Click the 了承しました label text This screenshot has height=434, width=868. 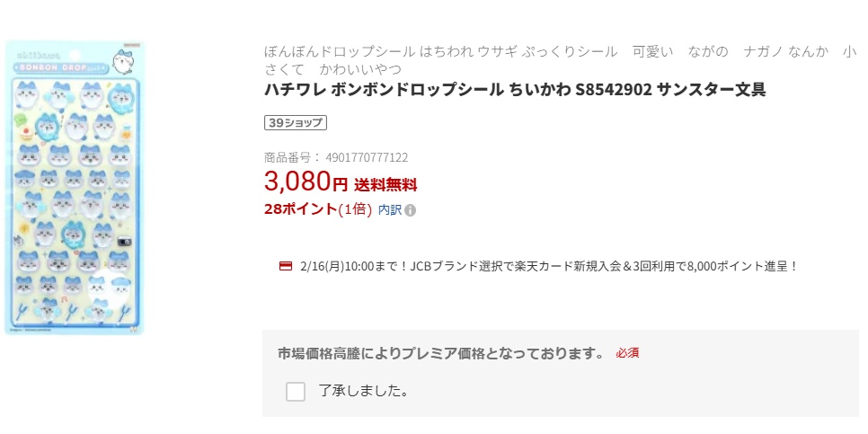click(364, 391)
